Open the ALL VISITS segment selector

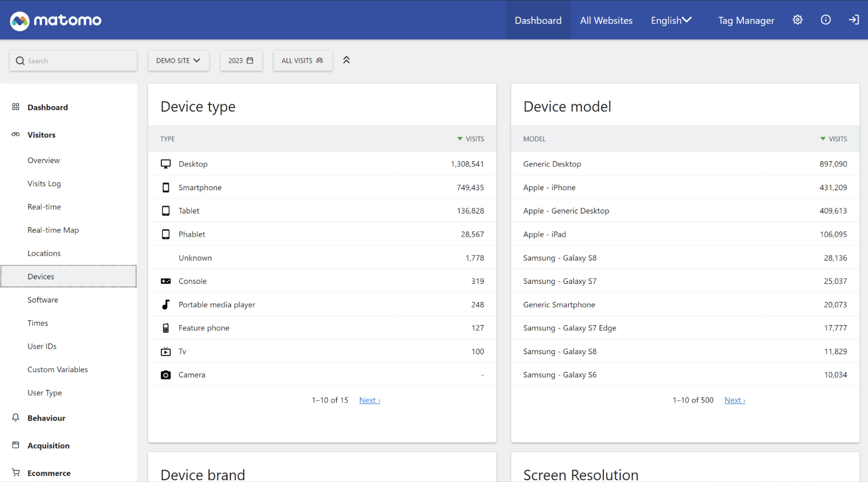tap(302, 60)
